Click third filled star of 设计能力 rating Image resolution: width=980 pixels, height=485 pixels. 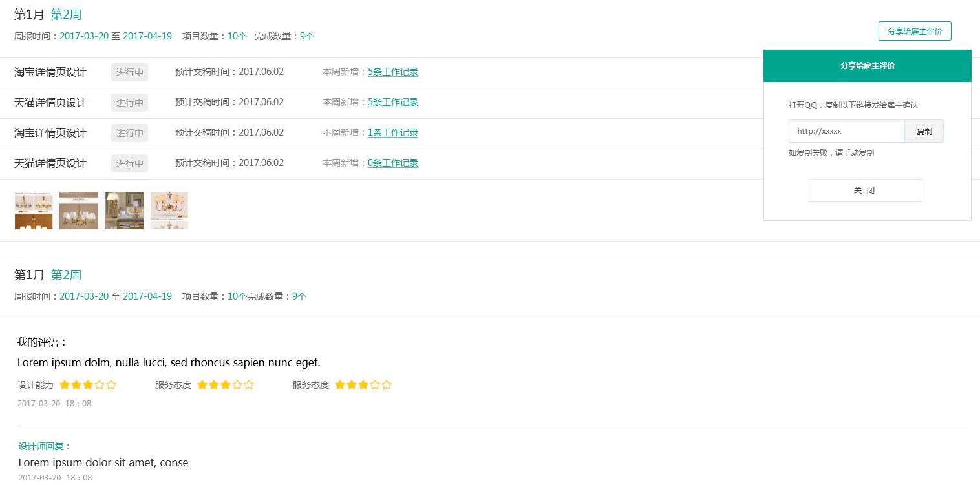coord(88,385)
